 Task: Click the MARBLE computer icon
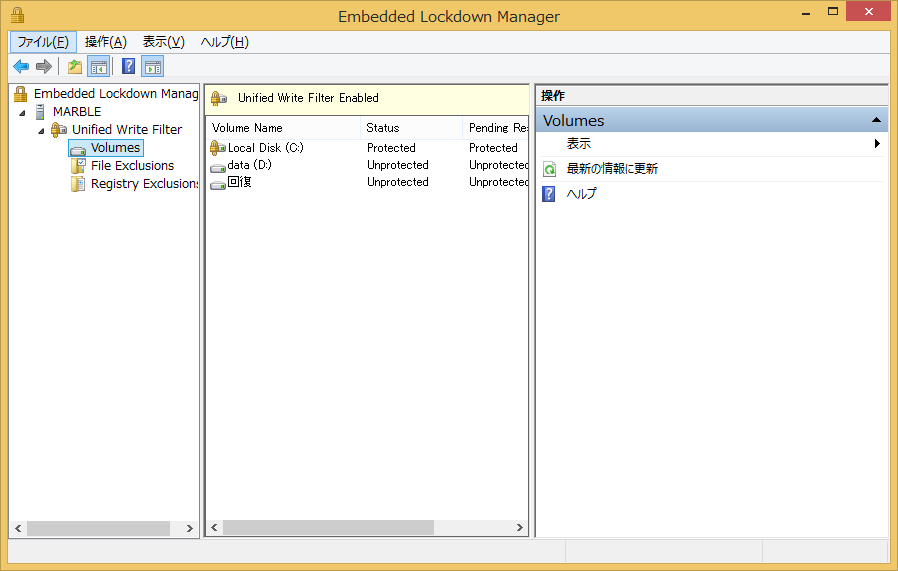click(40, 112)
